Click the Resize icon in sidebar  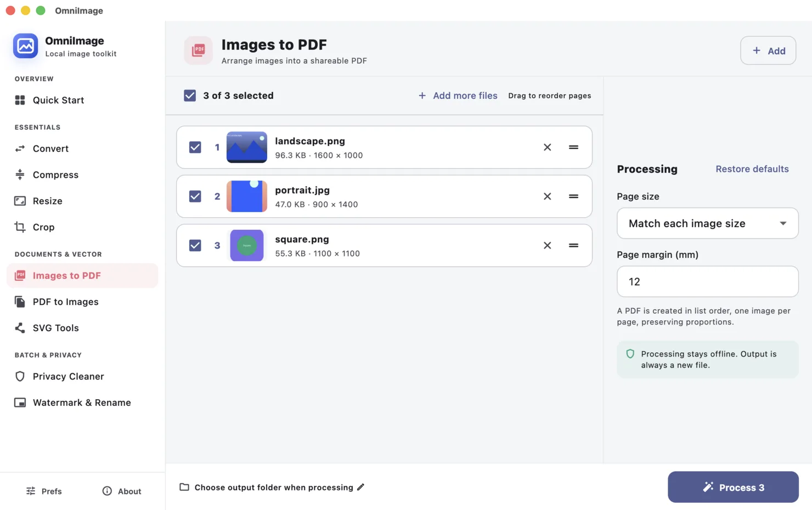point(20,201)
